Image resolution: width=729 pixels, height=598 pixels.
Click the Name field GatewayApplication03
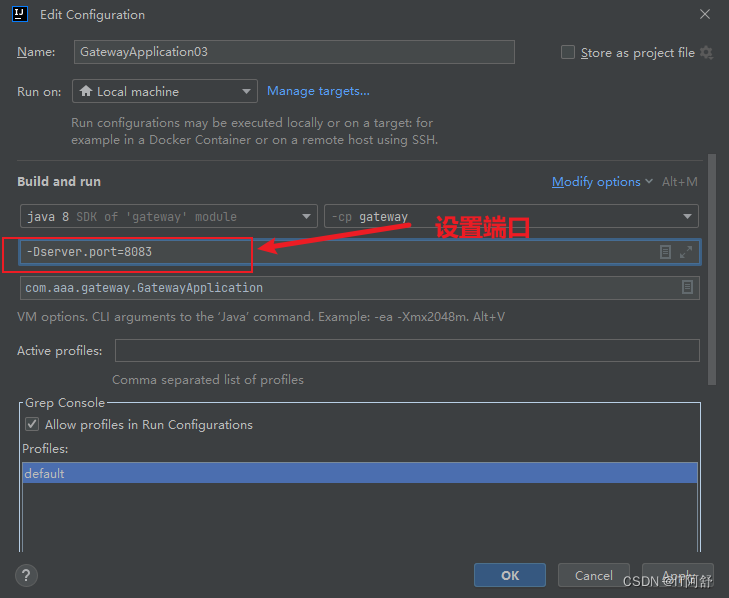(x=294, y=52)
